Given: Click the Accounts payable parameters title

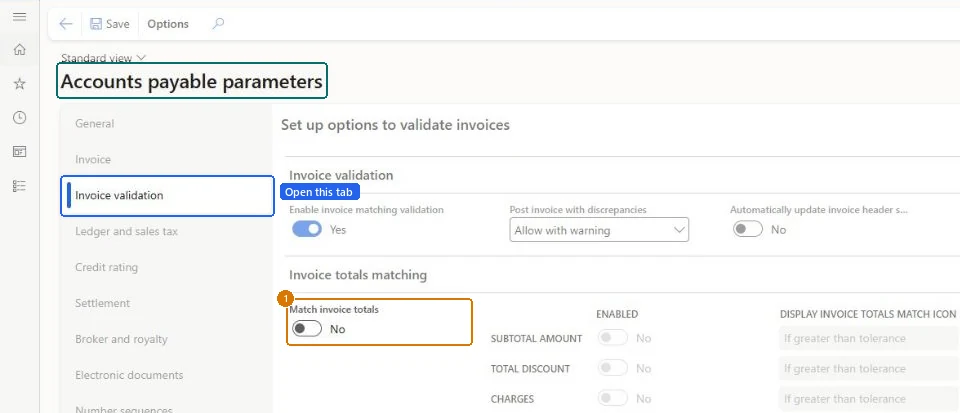Looking at the screenshot, I should [x=192, y=81].
